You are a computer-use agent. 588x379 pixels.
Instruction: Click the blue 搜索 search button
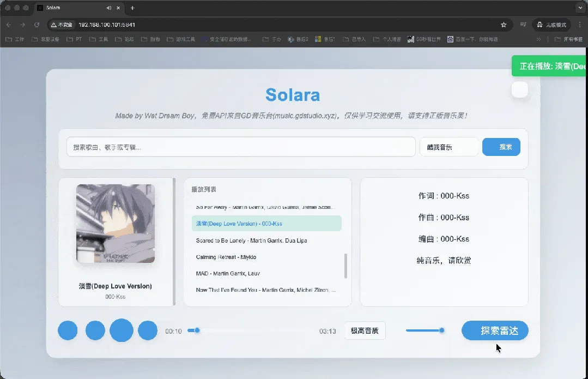pos(501,147)
